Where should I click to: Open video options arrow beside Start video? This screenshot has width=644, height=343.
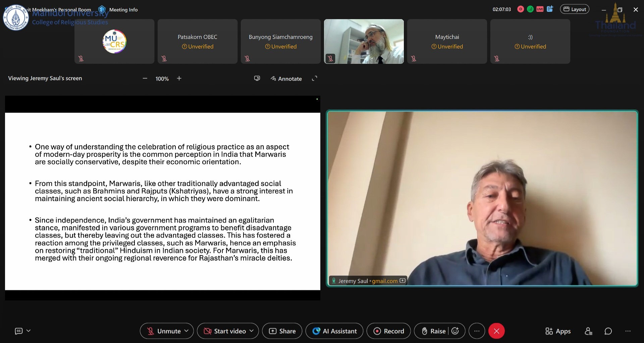[x=252, y=331]
